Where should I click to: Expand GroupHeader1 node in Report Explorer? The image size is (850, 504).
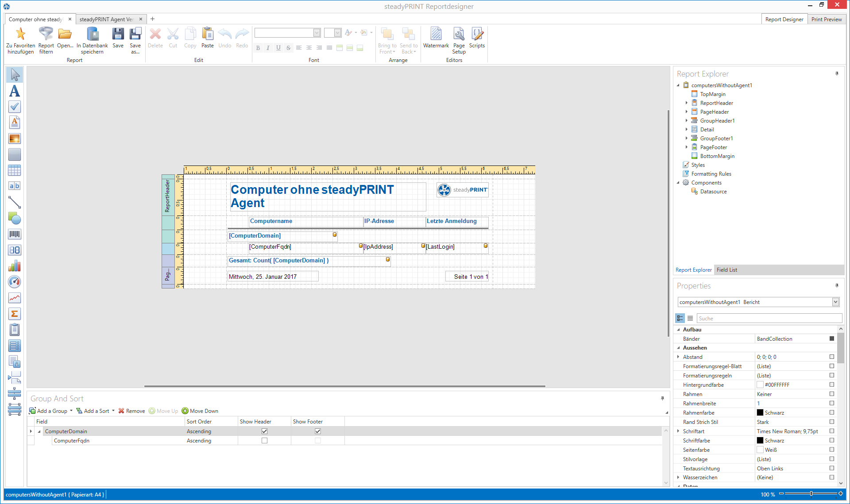point(687,120)
